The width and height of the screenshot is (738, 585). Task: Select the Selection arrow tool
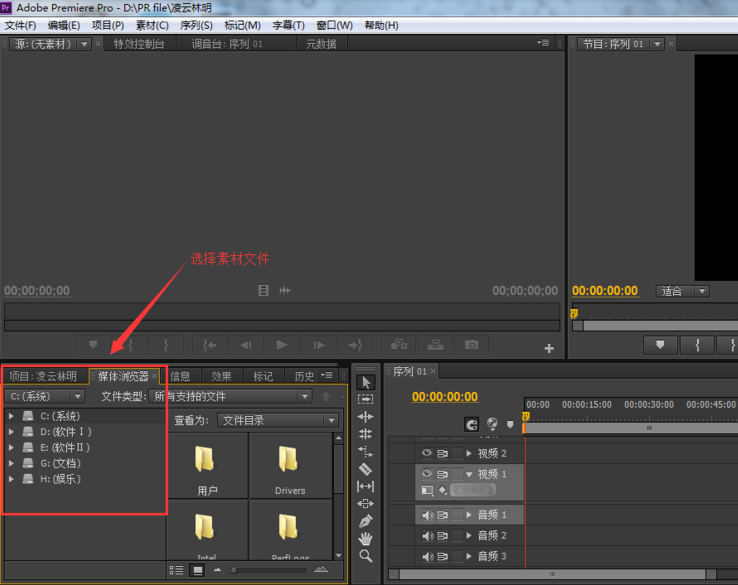tap(366, 382)
